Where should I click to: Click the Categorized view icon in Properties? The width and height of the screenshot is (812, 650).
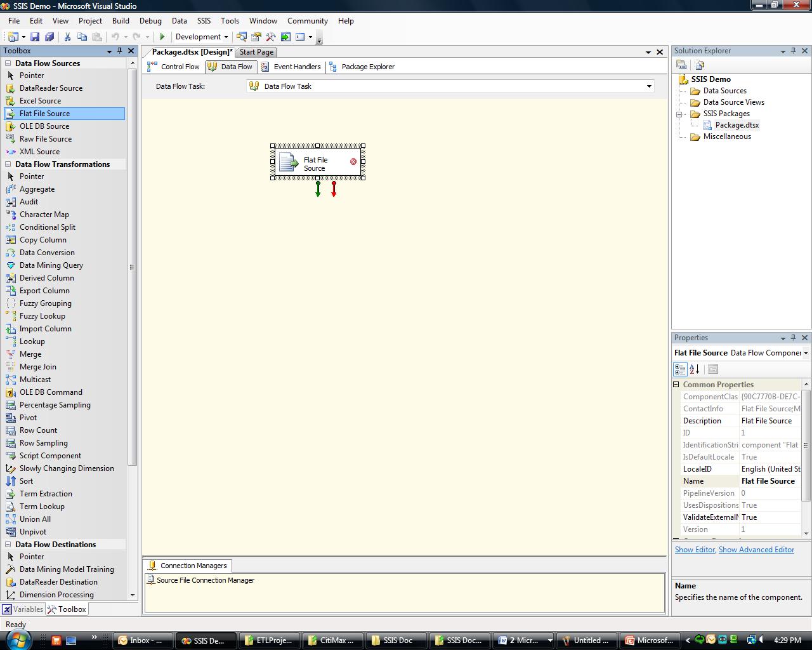point(680,369)
